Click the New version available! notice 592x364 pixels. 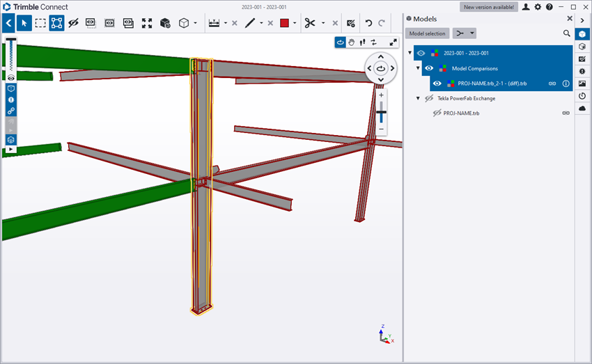point(488,7)
